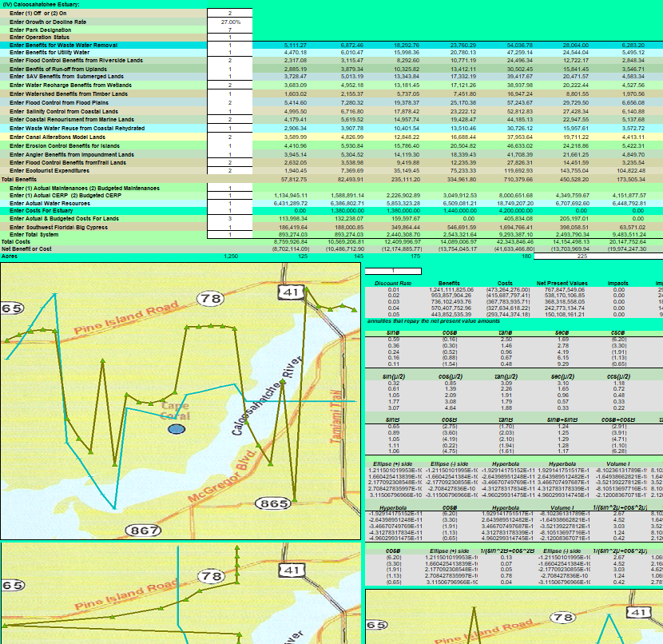This screenshot has height=644, width=663.
Task: Click the Acres value 1,250 cell
Action: 230,256
